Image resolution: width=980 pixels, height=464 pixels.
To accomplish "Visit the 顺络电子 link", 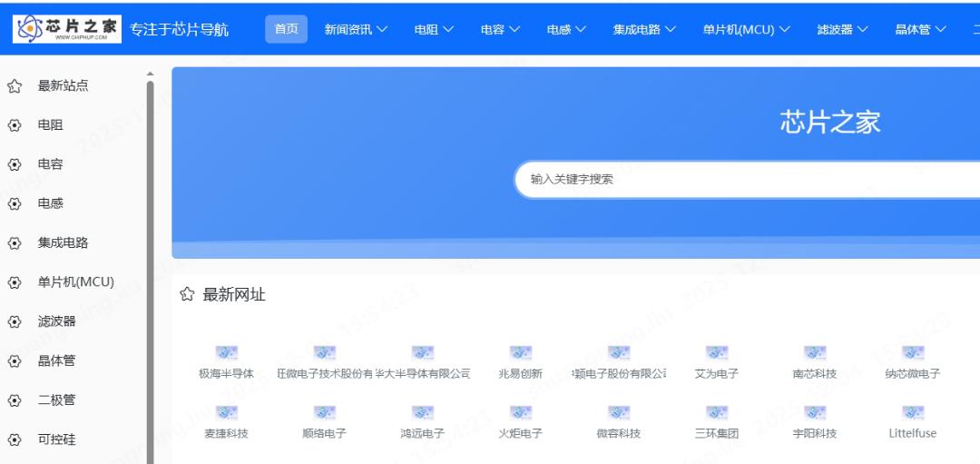I will click(324, 433).
